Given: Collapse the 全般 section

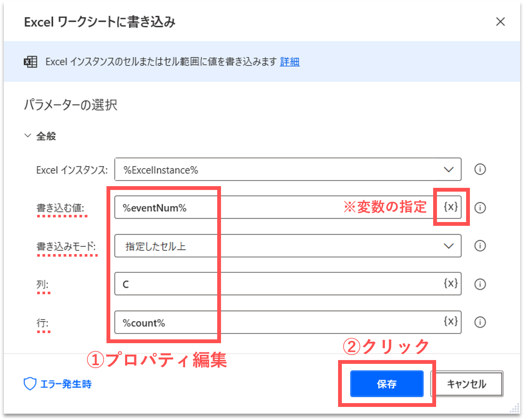Looking at the screenshot, I should coord(28,136).
